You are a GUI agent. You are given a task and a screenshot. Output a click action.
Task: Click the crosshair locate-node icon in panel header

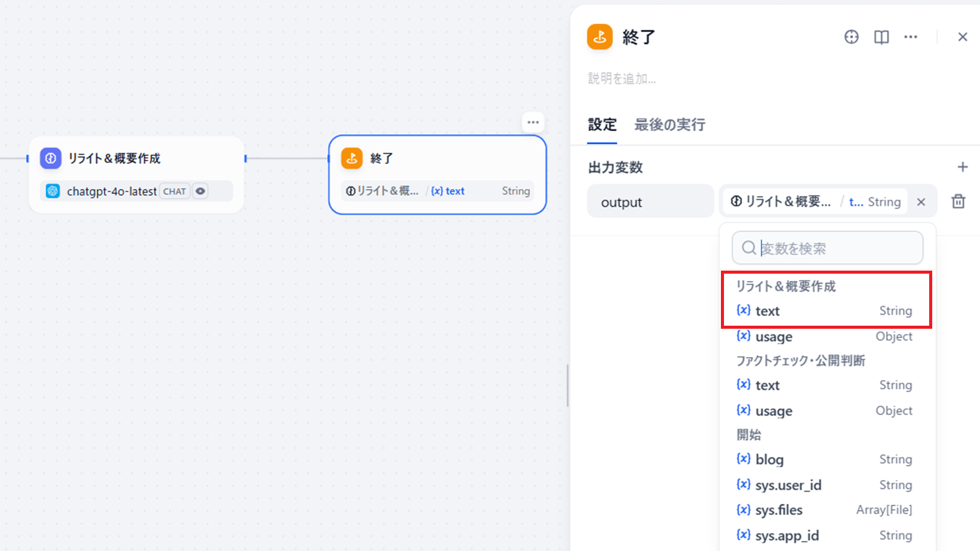pyautogui.click(x=851, y=37)
